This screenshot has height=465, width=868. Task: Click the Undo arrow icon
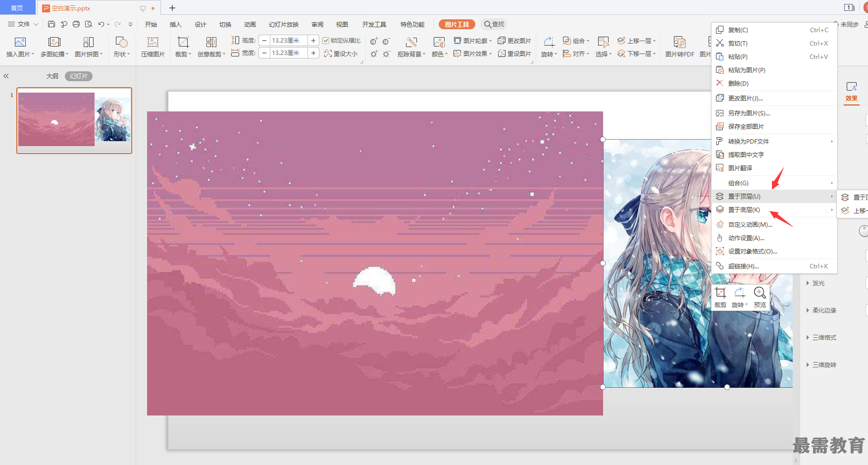click(x=101, y=24)
